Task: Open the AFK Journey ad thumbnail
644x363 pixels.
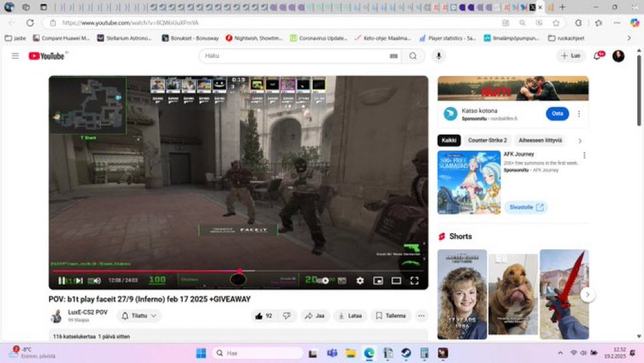Action: (x=469, y=182)
